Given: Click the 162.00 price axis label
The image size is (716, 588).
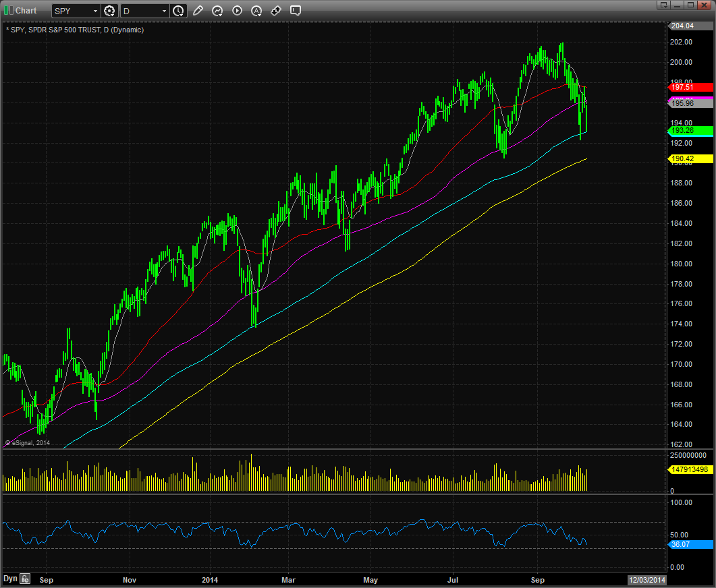Looking at the screenshot, I should click(681, 444).
